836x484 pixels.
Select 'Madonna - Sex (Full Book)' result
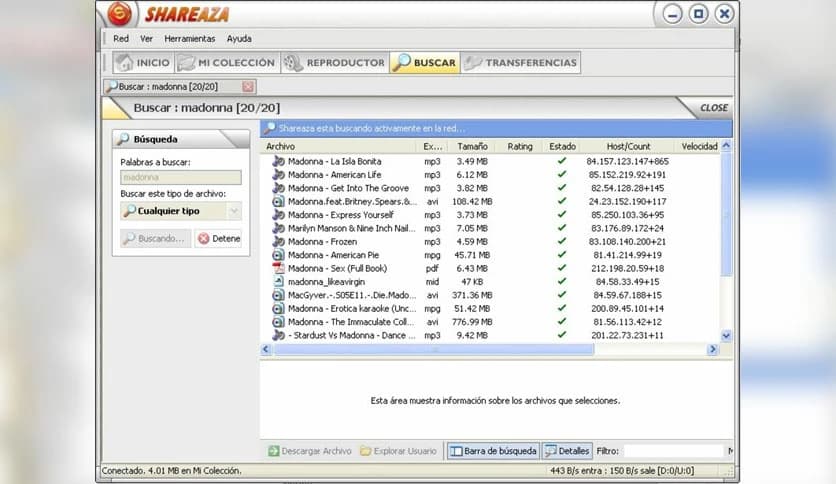coord(337,268)
